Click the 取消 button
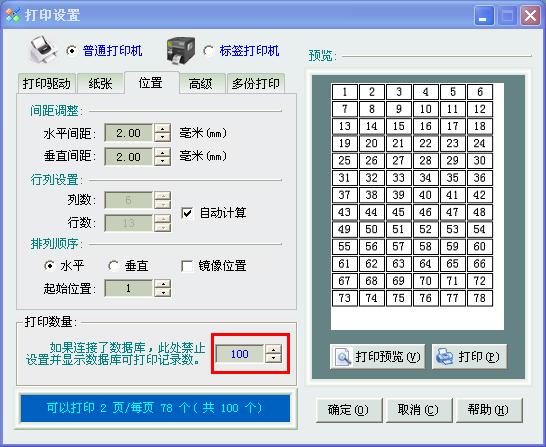This screenshot has width=546, height=447. coord(419,410)
